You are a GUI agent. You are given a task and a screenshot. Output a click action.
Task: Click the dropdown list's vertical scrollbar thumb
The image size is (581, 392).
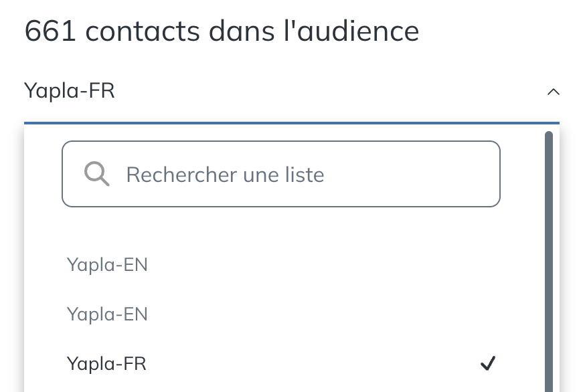[549, 262]
